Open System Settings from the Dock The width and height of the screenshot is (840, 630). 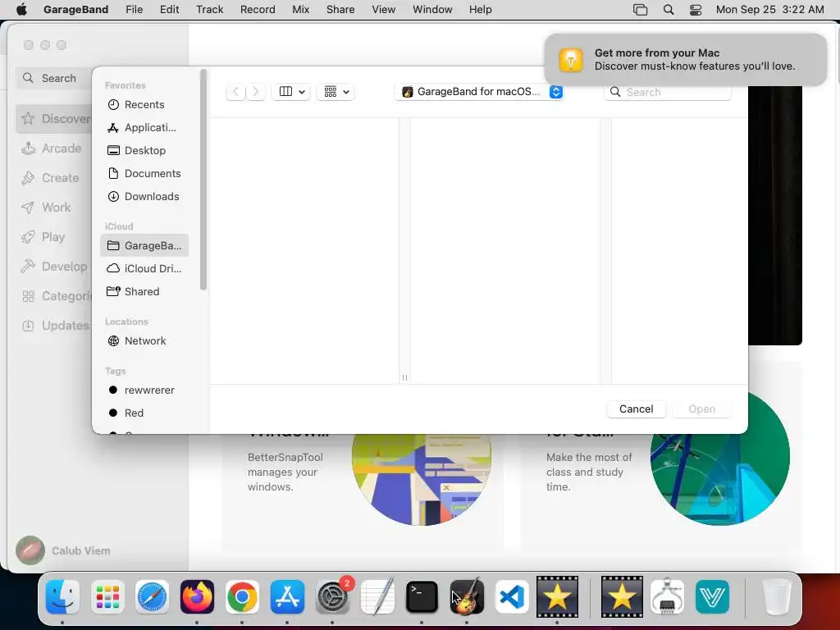(333, 597)
